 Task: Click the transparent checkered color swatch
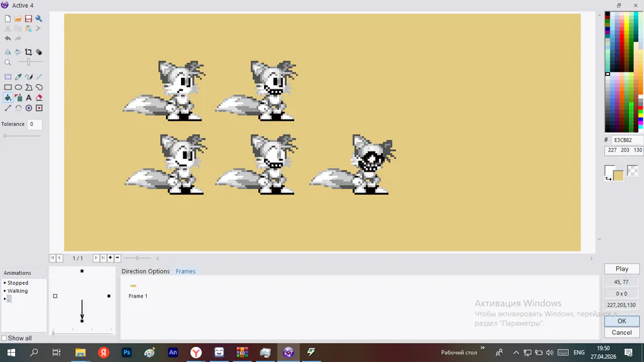pos(633,171)
